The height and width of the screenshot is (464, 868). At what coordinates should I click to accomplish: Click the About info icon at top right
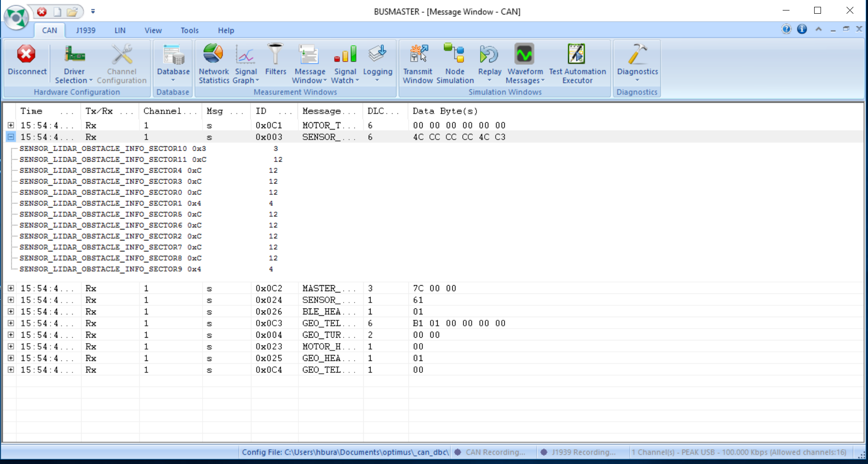(x=802, y=29)
